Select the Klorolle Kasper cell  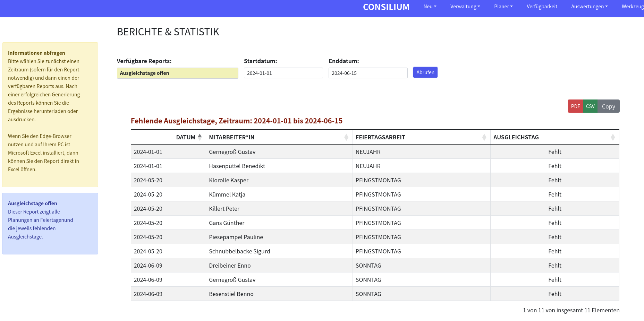coord(279,180)
